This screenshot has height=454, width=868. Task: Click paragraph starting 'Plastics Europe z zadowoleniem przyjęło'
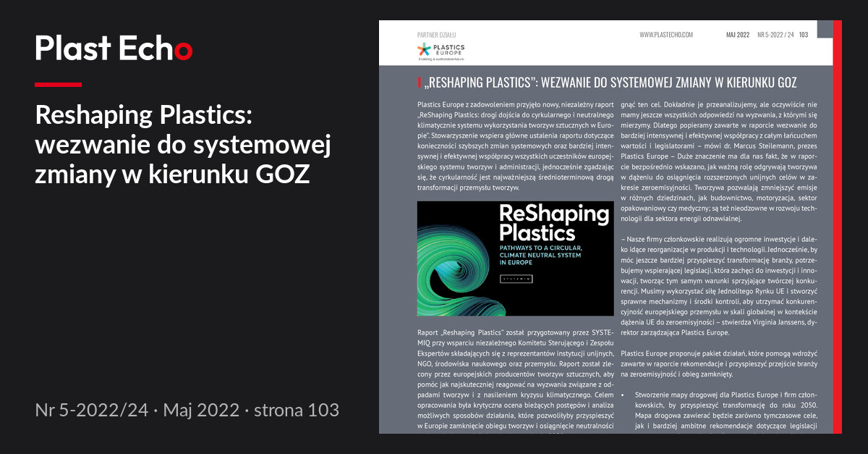pyautogui.click(x=516, y=146)
